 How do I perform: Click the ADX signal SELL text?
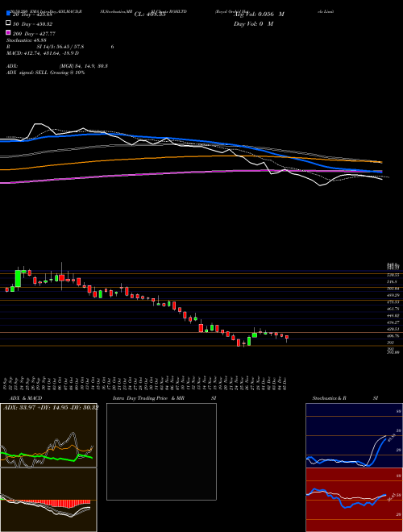pos(45,73)
